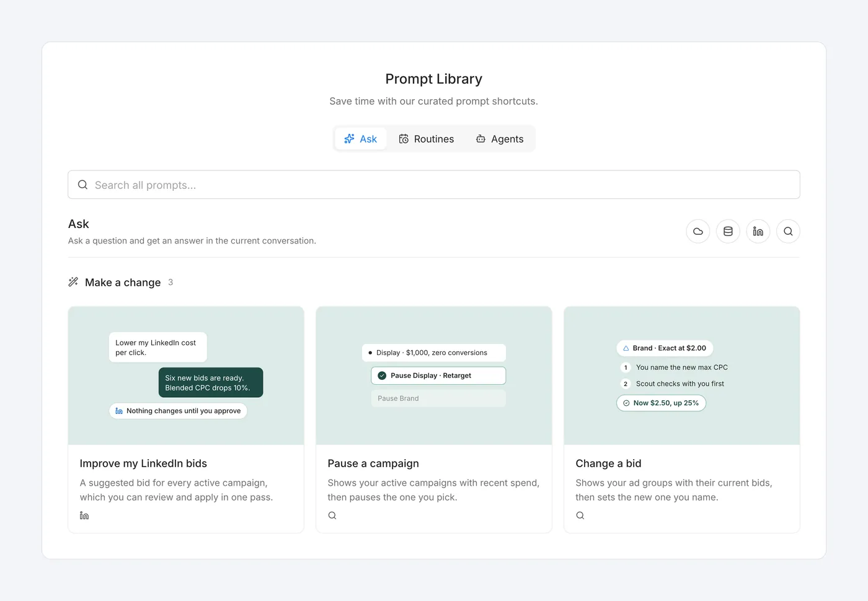This screenshot has width=868, height=601.
Task: Click the Make a change section heading
Action: click(123, 283)
